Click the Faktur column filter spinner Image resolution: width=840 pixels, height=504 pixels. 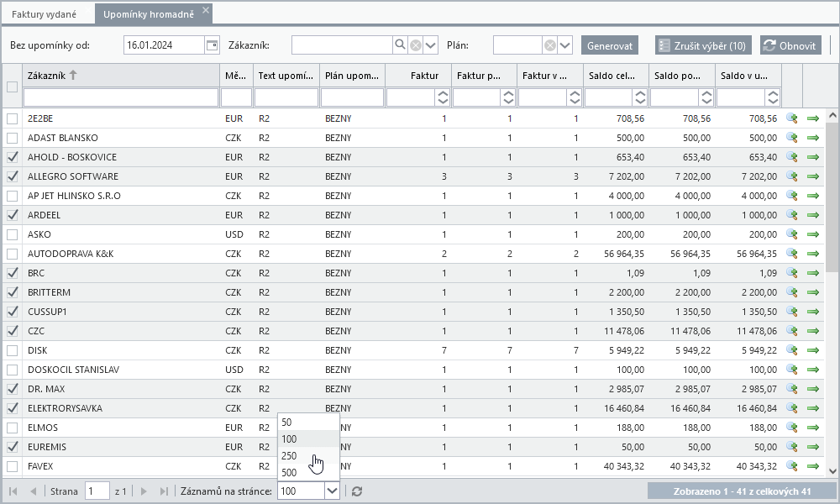tap(443, 97)
